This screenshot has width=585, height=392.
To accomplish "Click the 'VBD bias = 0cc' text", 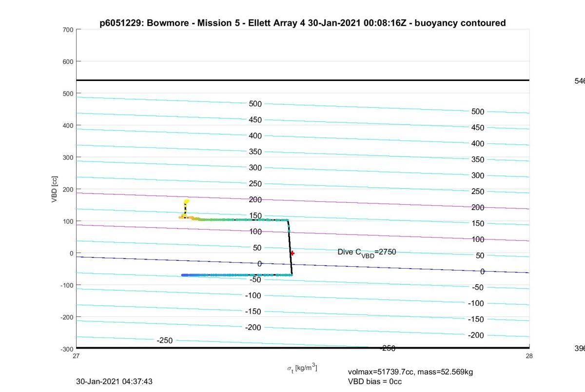I will (x=375, y=382).
